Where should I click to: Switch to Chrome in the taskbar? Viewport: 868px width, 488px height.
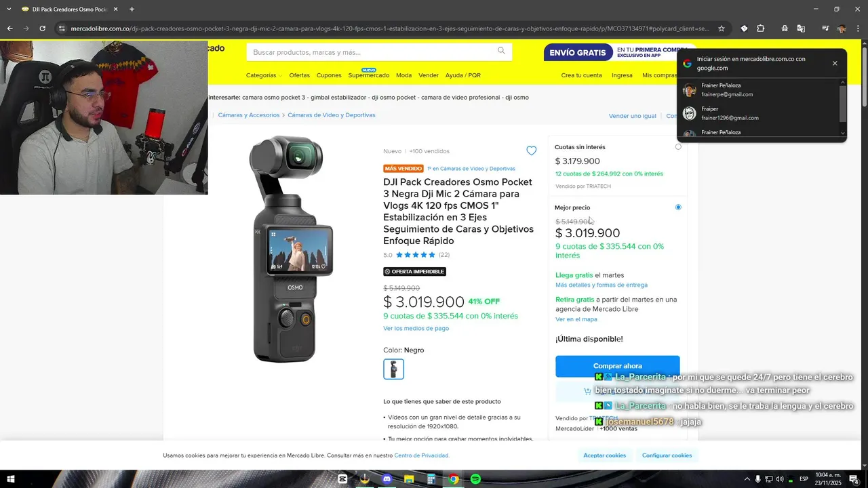click(454, 479)
